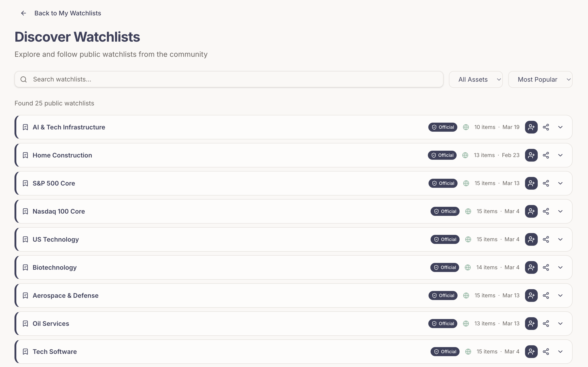Go back to My Watchlists
This screenshot has width=588, height=367.
pos(67,13)
